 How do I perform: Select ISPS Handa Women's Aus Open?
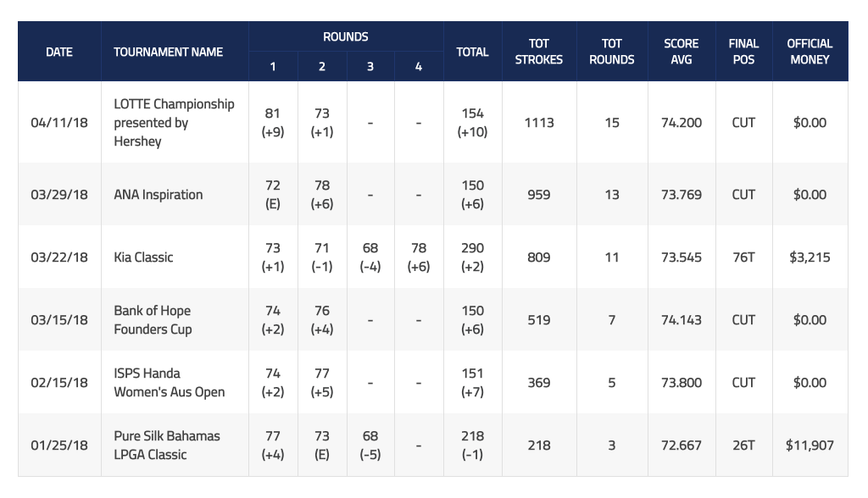[x=170, y=382]
